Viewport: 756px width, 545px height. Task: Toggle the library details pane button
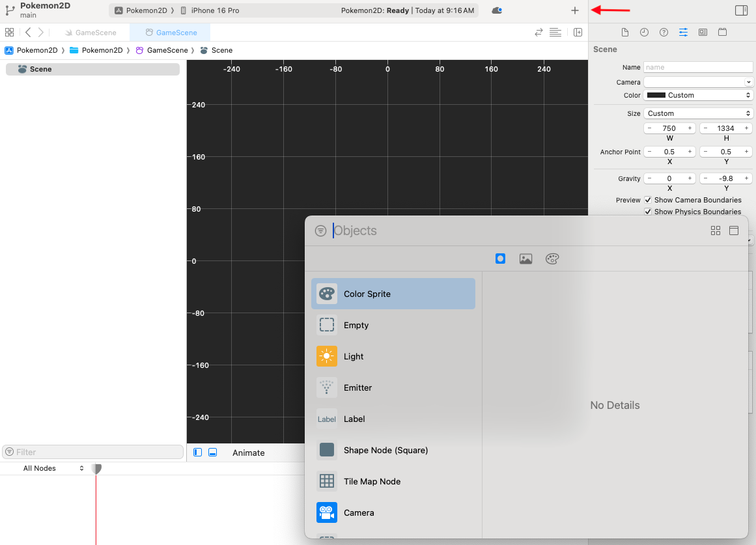734,231
